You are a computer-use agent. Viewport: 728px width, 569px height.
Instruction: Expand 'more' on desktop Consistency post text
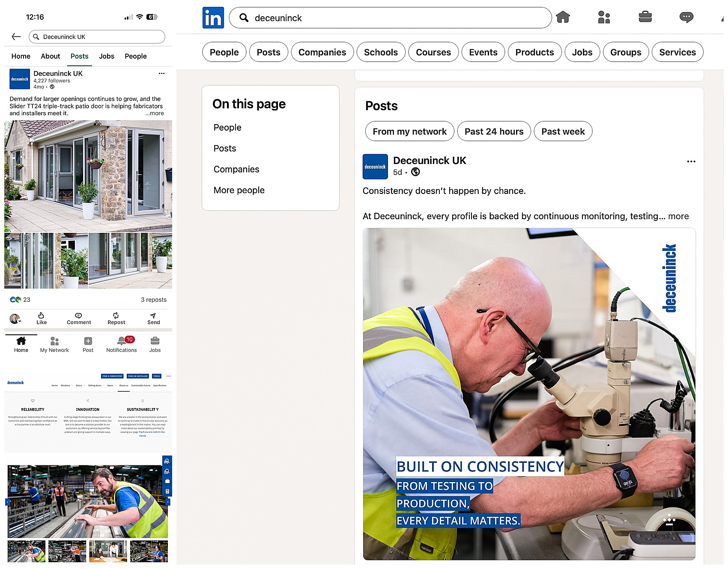[x=678, y=216]
